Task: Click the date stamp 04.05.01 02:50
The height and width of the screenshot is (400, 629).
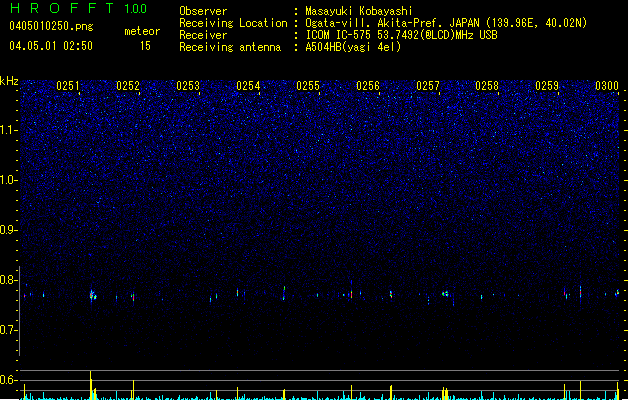Action: 51,46
